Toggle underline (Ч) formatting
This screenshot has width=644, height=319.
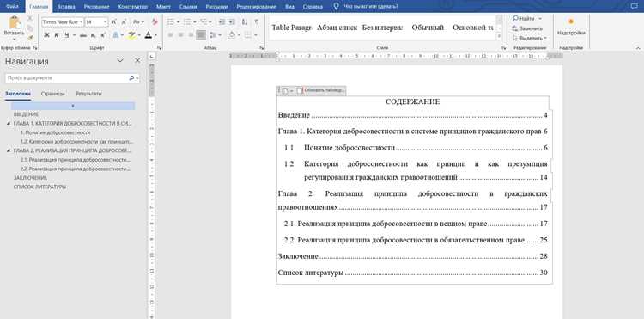[x=66, y=35]
